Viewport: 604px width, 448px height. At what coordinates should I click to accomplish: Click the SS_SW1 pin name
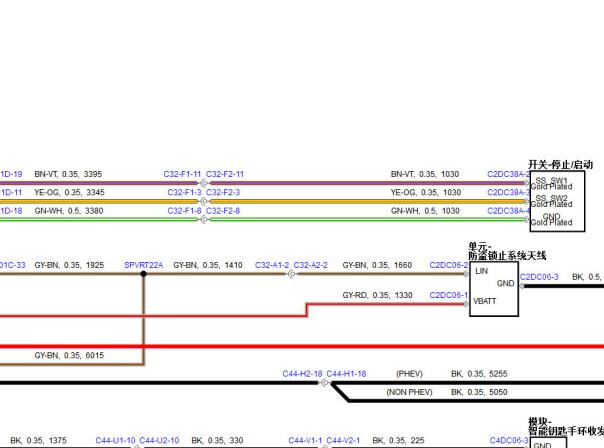tap(552, 180)
